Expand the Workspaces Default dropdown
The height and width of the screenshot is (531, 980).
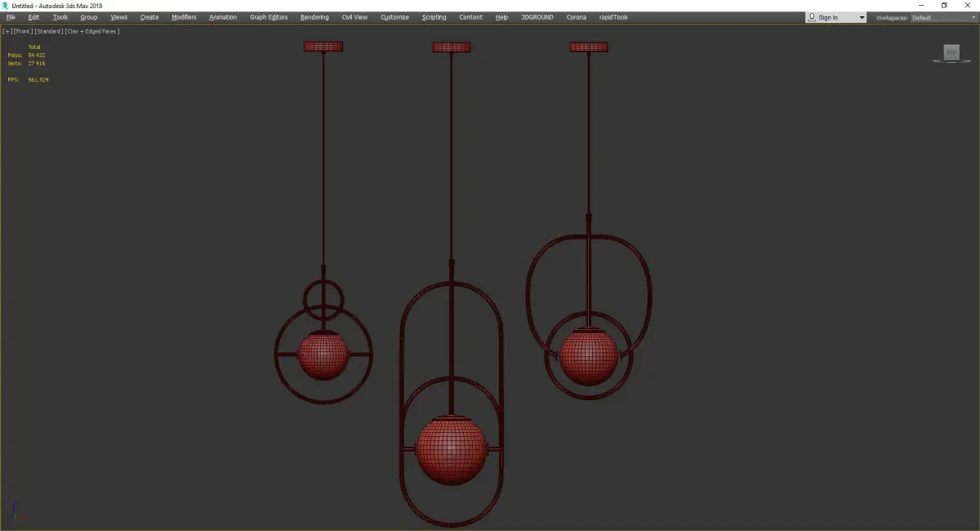pos(942,17)
